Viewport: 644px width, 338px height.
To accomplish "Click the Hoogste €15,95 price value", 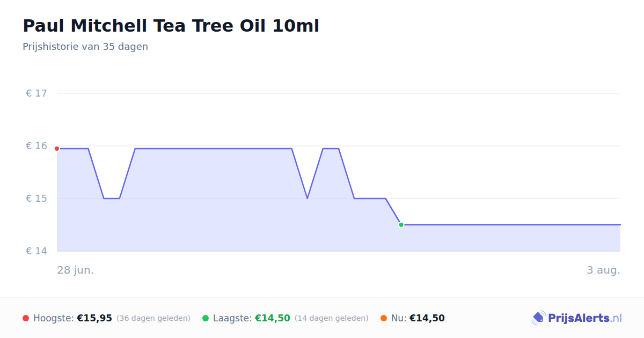I will point(94,318).
